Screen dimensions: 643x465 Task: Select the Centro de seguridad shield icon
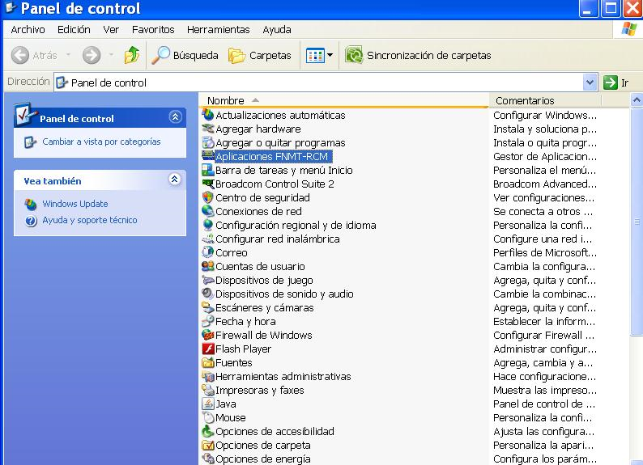pos(208,198)
